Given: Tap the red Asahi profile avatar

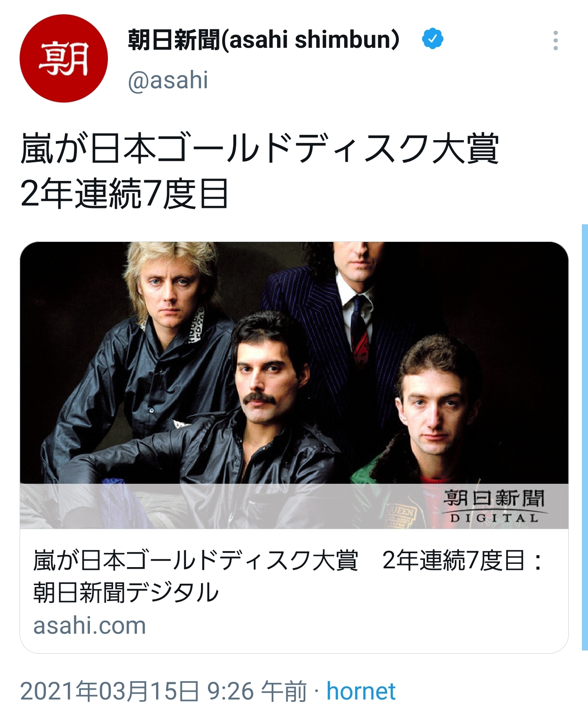Looking at the screenshot, I should (64, 58).
